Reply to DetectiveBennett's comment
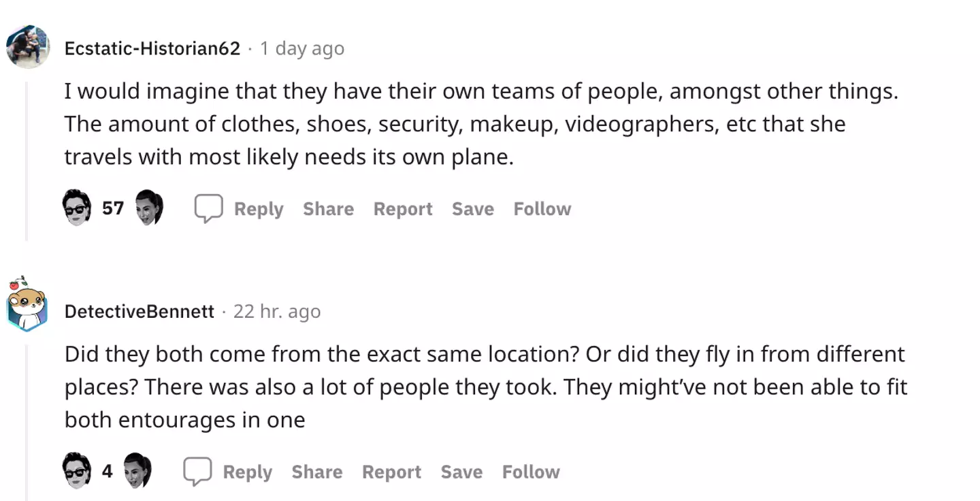Viewport: 980px width, 501px height. click(248, 472)
